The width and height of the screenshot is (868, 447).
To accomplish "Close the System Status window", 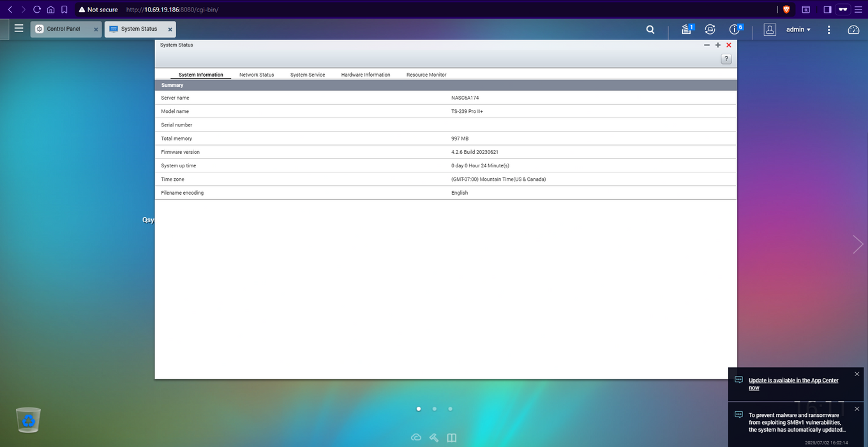I will (x=729, y=45).
